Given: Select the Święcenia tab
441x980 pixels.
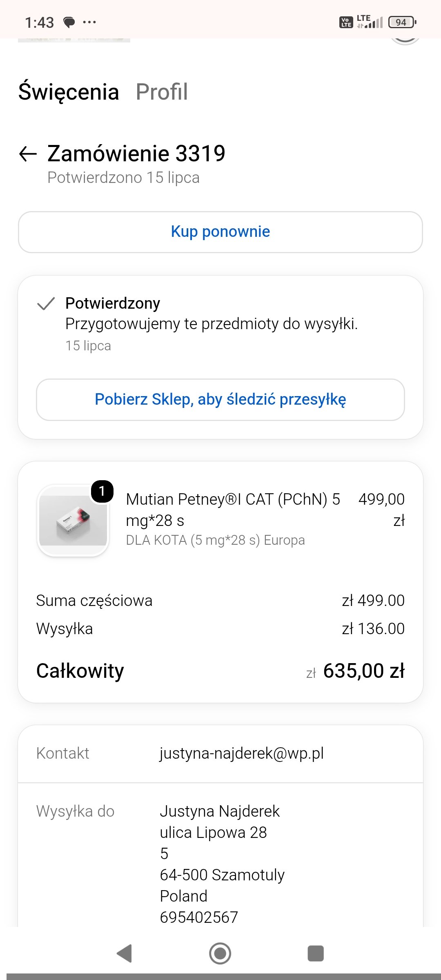Looking at the screenshot, I should 69,92.
